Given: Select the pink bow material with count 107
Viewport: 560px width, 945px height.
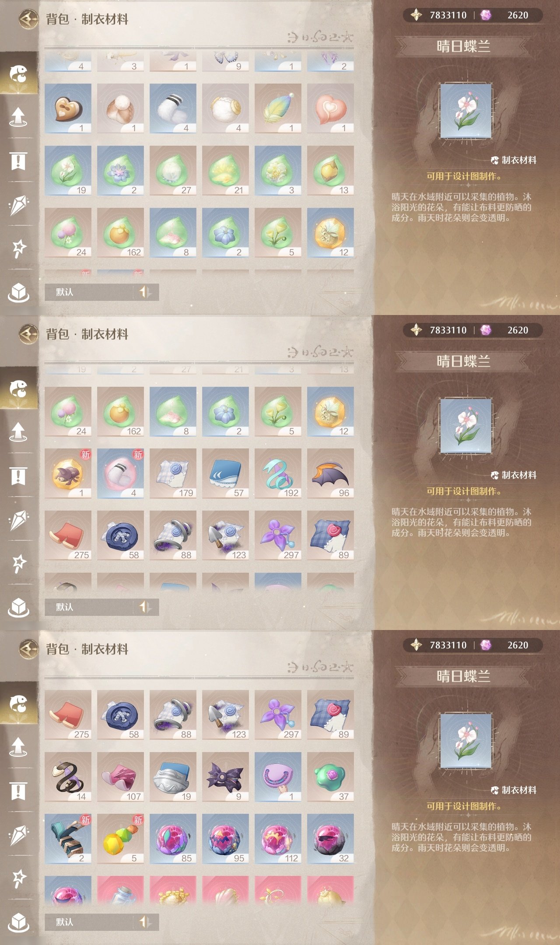Looking at the screenshot, I should click(x=120, y=777).
